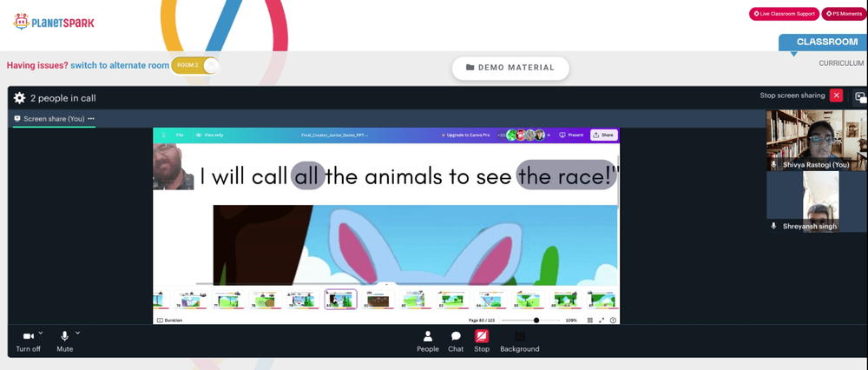Select slide thumbnail 85
The image size is (868, 370).
click(528, 300)
